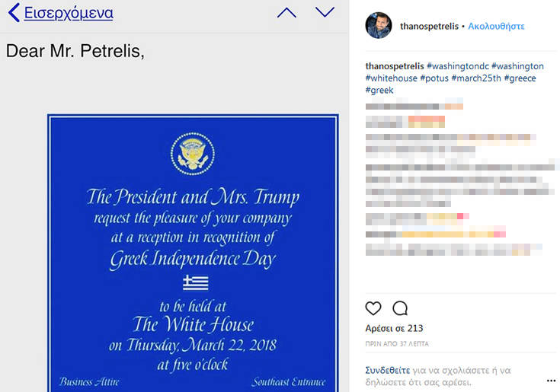Go to next message with down chevron
The image size is (560, 392).
pos(325,12)
